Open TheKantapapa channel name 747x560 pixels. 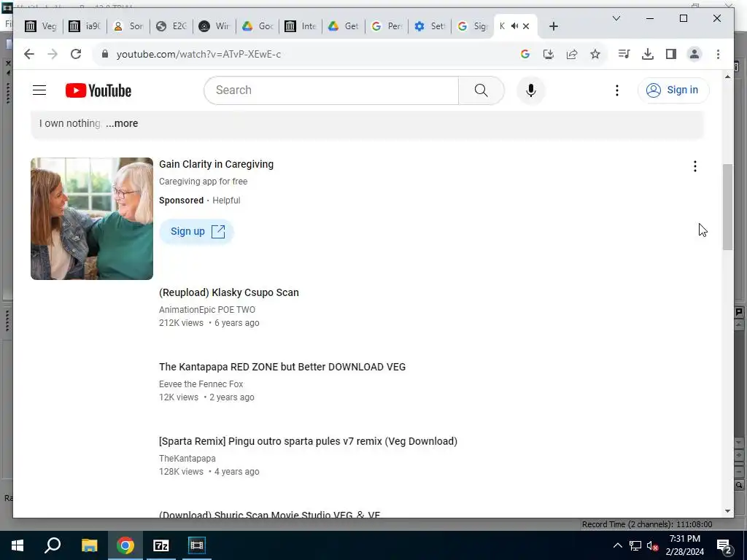[187, 458]
